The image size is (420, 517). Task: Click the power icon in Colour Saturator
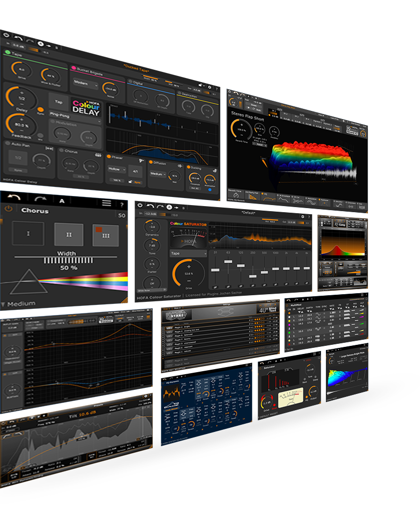pyautogui.click(x=139, y=206)
